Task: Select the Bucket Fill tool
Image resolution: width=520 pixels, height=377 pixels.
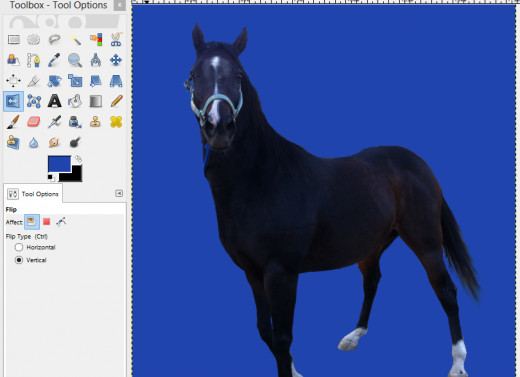Action: [x=75, y=101]
